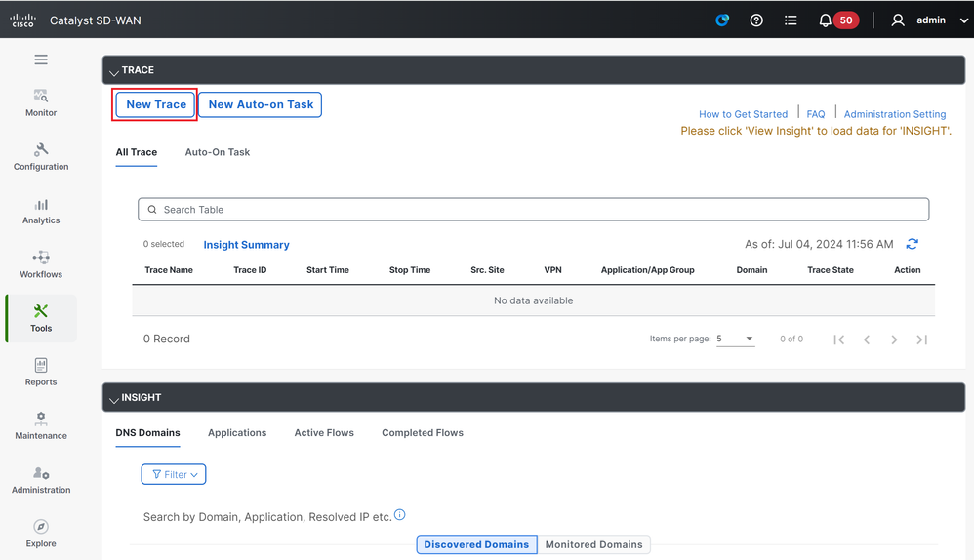Open the Workflows sidebar section
The width and height of the screenshot is (974, 560).
(x=41, y=265)
